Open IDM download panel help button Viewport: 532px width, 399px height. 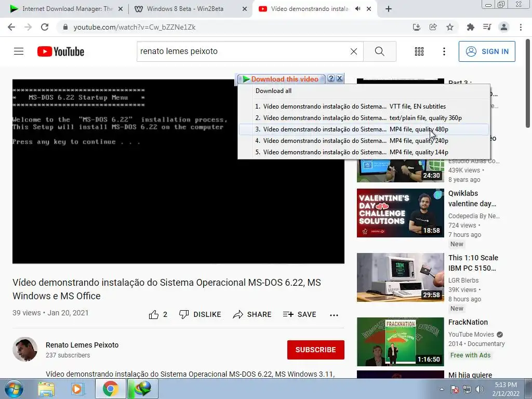(331, 79)
